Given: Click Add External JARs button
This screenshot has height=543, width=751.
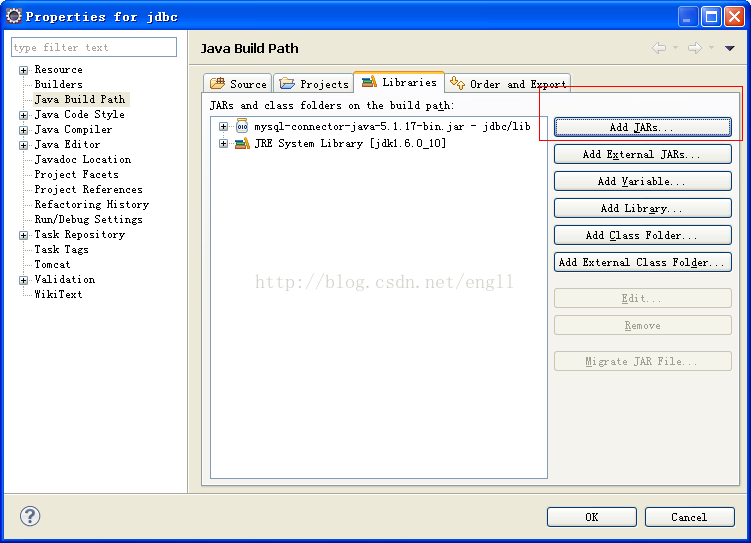Looking at the screenshot, I should [643, 154].
